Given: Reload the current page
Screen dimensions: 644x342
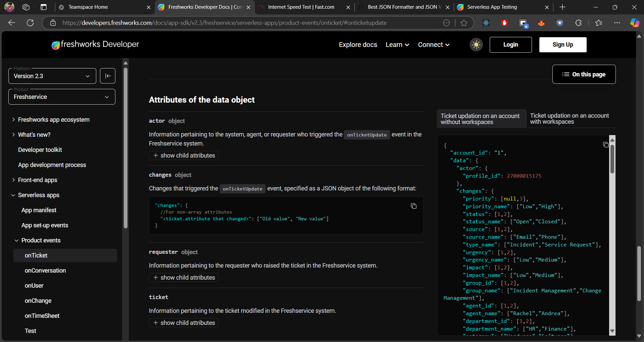Looking at the screenshot, I should (x=30, y=23).
